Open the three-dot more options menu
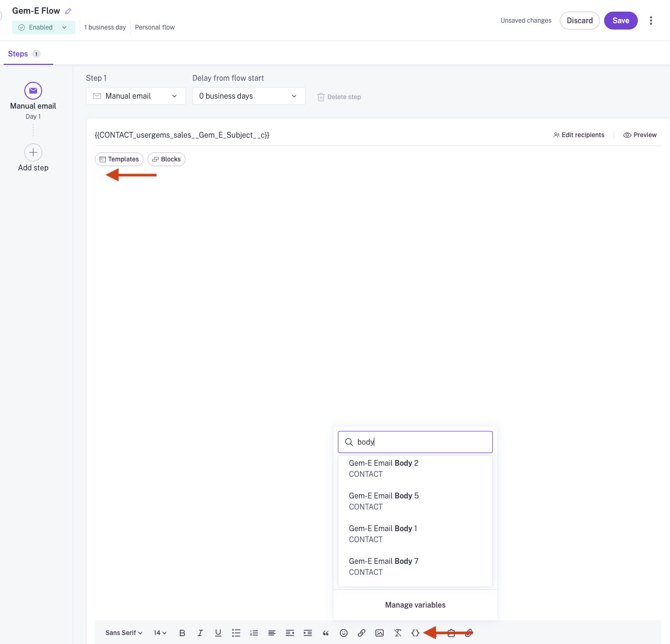Viewport: 670px width, 644px height. click(x=651, y=21)
